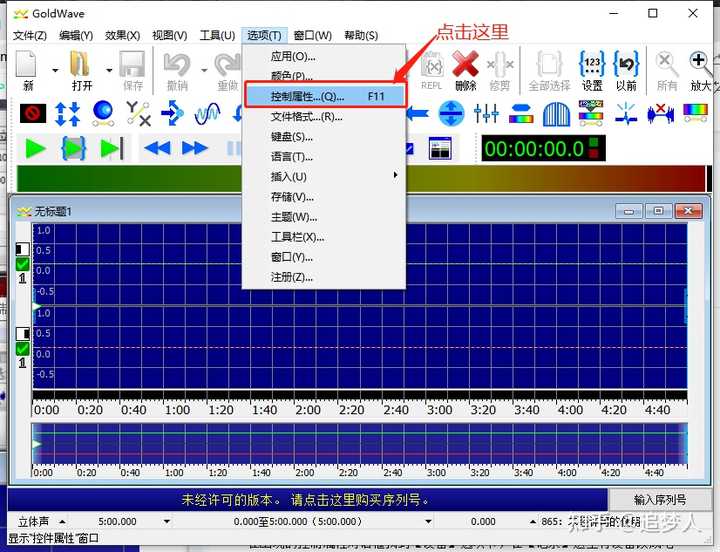Open the selection range dropdown arrow
The image size is (720, 552).
point(428,522)
